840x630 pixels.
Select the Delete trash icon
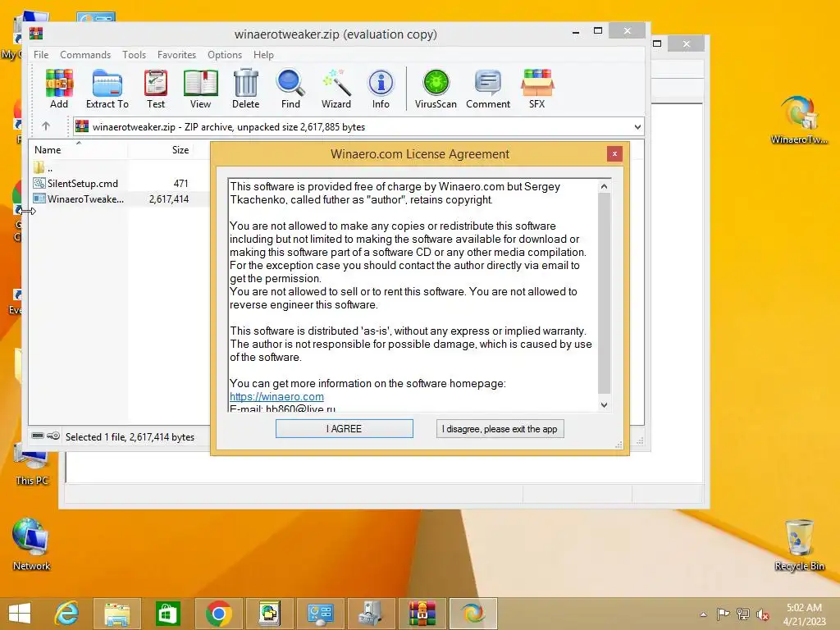pyautogui.click(x=246, y=89)
